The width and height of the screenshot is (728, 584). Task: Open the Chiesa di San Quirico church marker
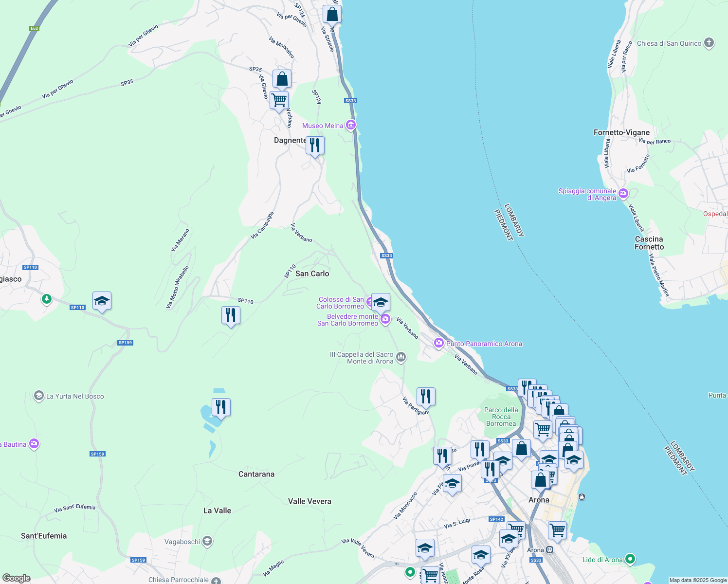709,43
